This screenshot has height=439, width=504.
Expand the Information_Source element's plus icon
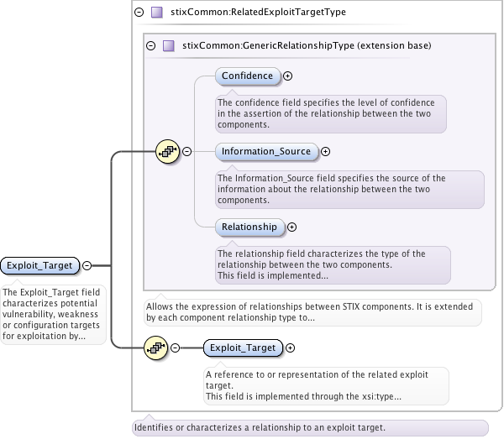[x=326, y=152]
